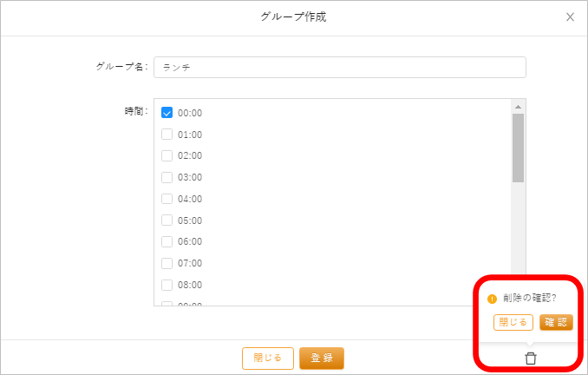This screenshot has height=375, width=588.
Task: Tick the 02:00 checkbox
Action: (x=167, y=155)
